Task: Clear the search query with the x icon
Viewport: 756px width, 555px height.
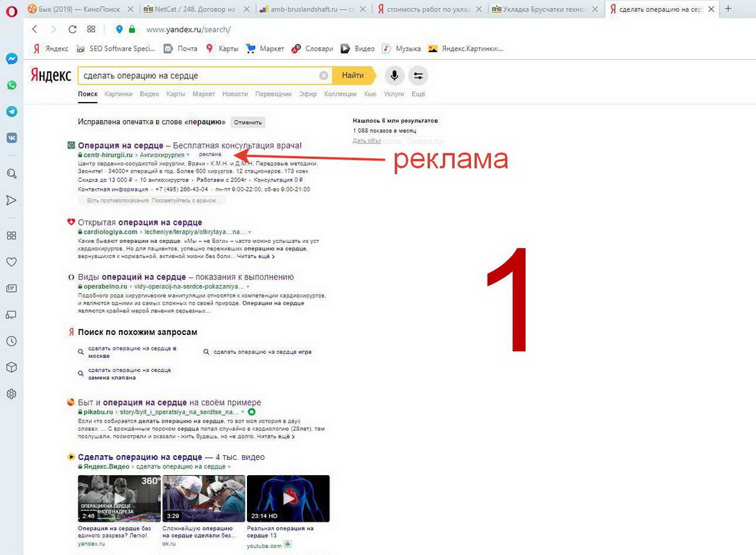Action: pos(323,75)
